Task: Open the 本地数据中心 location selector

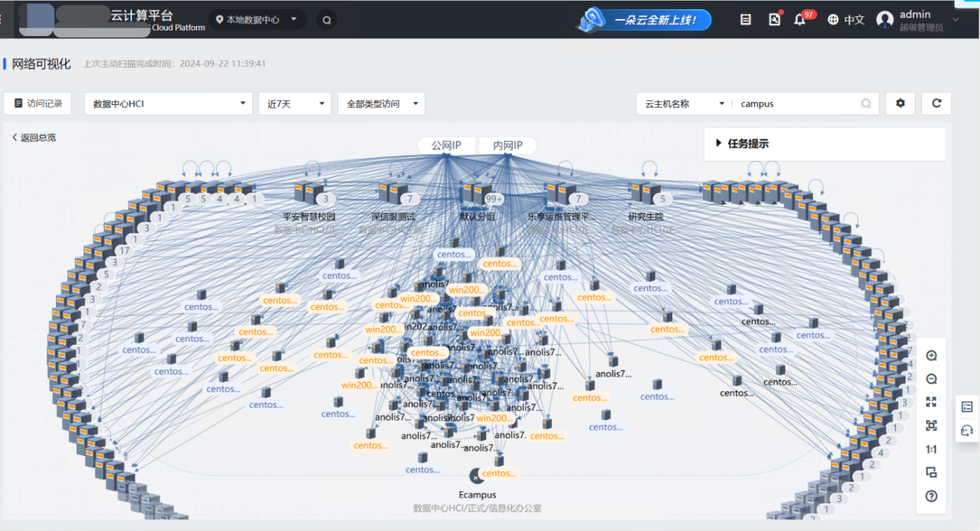Action: 257,20
